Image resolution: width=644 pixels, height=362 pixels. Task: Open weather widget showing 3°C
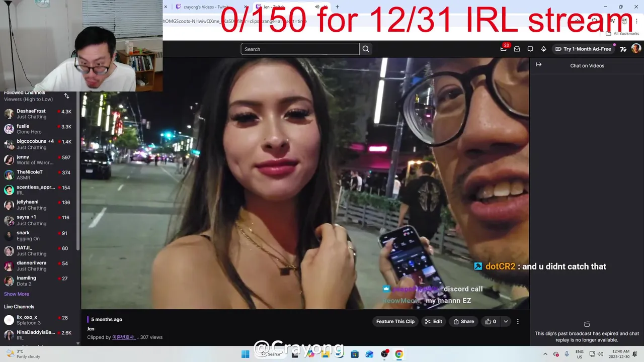click(22, 354)
